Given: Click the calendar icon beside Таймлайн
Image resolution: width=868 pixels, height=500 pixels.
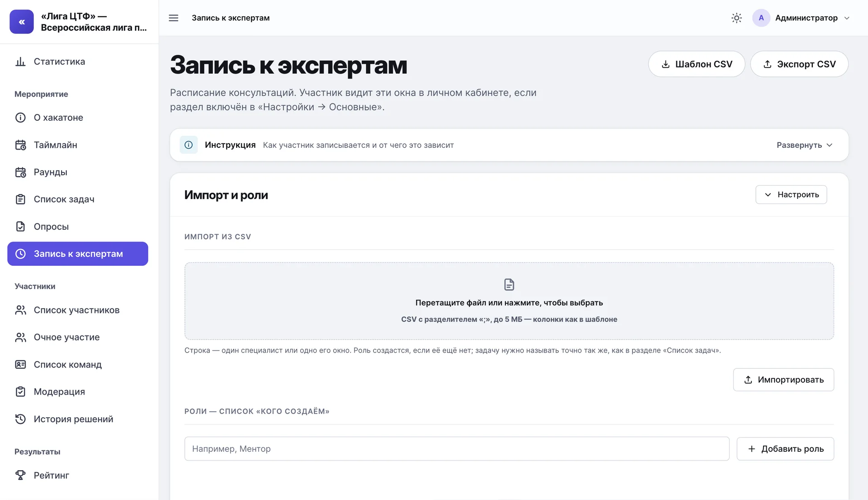Looking at the screenshot, I should point(20,145).
